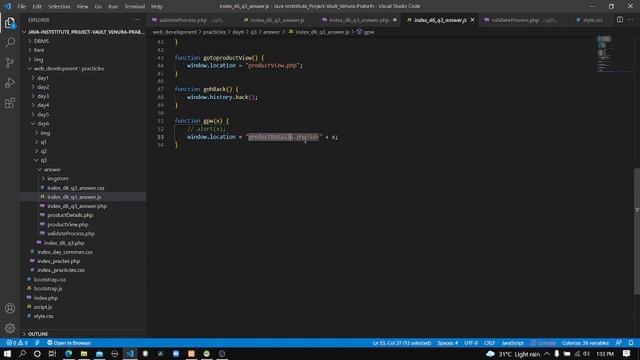Expand the imgstore folder
Screen dimensions: 640x360
58,178
